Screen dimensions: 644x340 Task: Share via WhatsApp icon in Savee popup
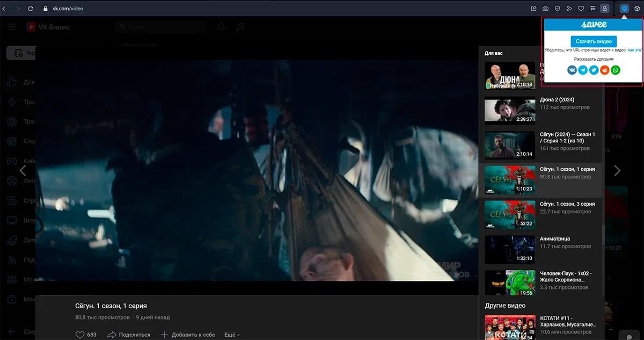[x=615, y=70]
